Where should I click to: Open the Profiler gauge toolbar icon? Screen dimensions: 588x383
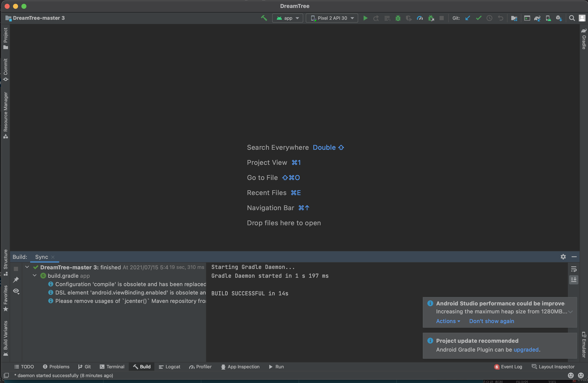[420, 18]
